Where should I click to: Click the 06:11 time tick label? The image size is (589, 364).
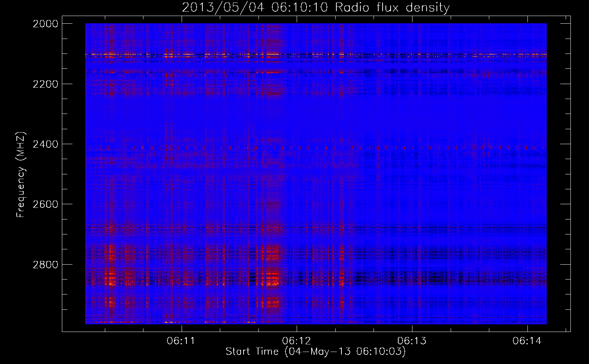click(181, 341)
